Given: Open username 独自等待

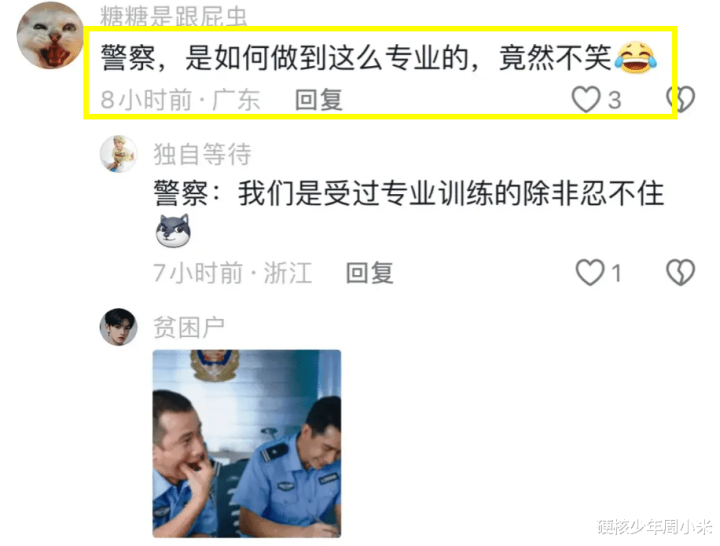Looking at the screenshot, I should 202,154.
